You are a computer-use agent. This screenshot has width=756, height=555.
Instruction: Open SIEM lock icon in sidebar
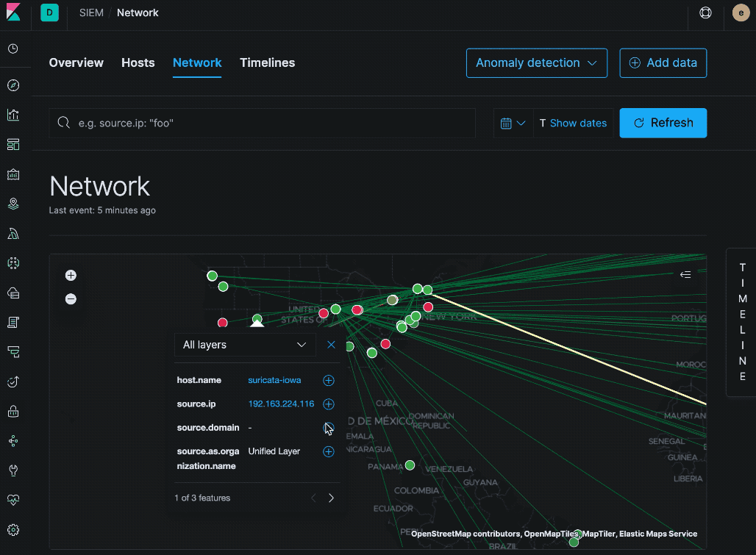click(13, 412)
